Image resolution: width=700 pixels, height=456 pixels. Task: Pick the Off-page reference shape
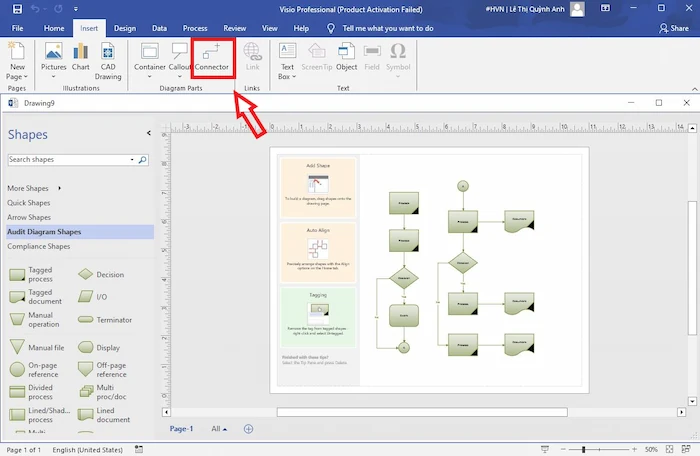click(102, 370)
